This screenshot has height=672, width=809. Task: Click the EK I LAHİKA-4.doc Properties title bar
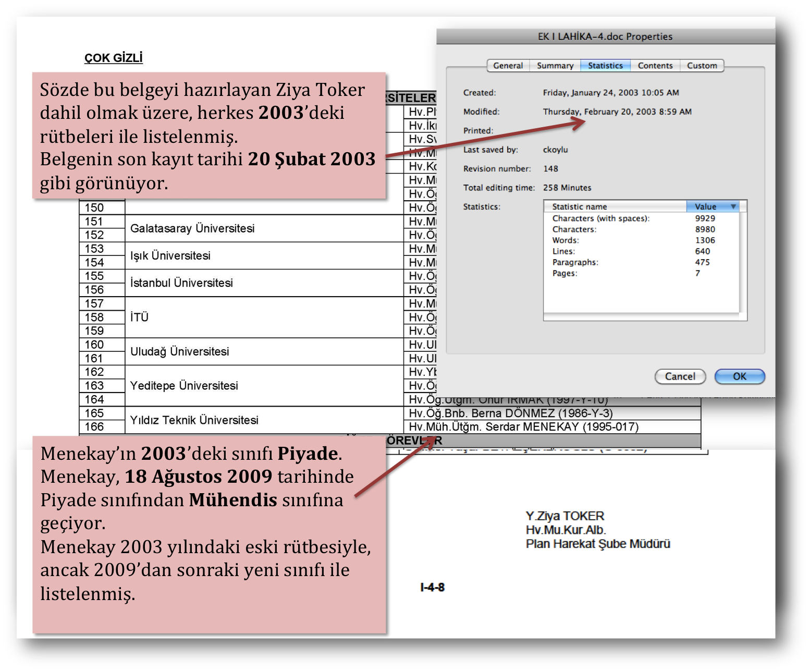click(605, 36)
